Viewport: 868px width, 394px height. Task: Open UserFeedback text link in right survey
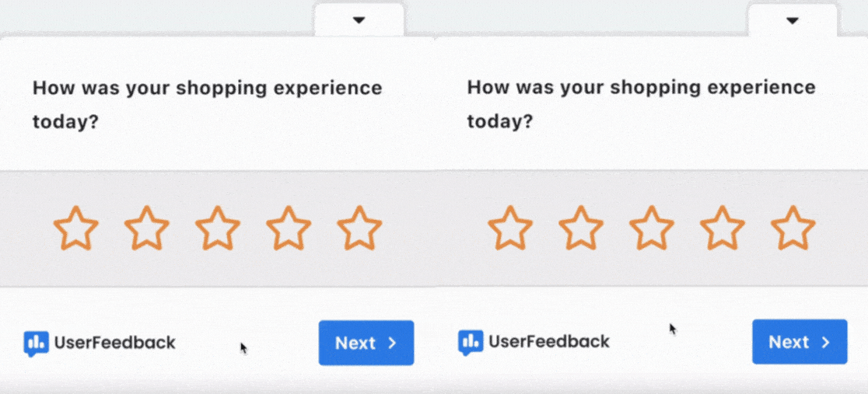548,342
